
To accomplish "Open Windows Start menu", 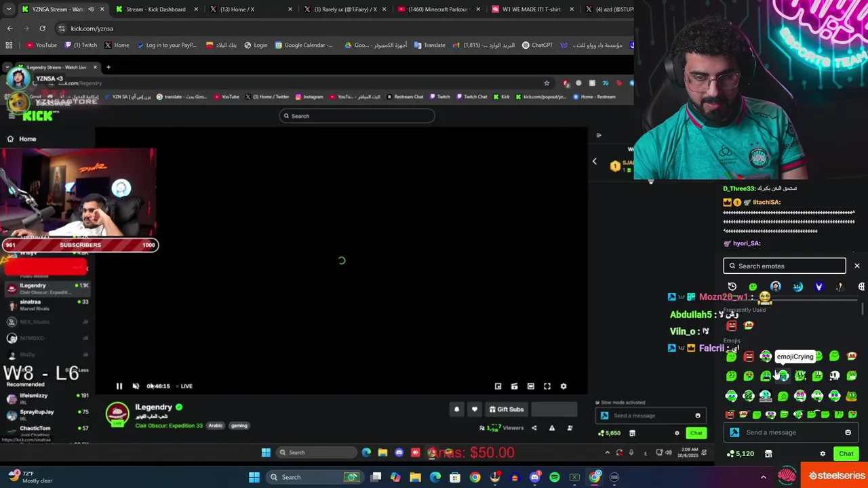I will point(254,477).
